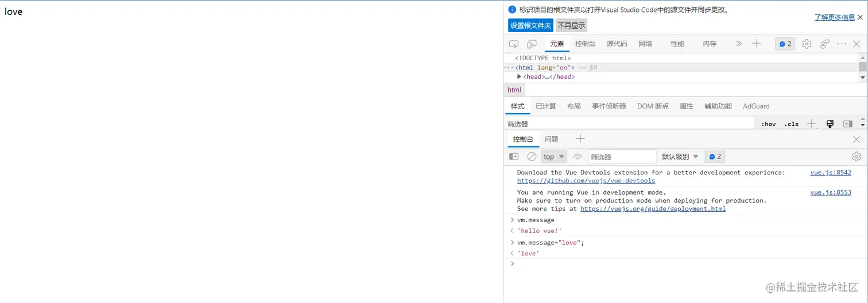Open the 默认级别 log level dropdown
Image resolution: width=868 pixels, height=303 pixels.
pyautogui.click(x=680, y=157)
